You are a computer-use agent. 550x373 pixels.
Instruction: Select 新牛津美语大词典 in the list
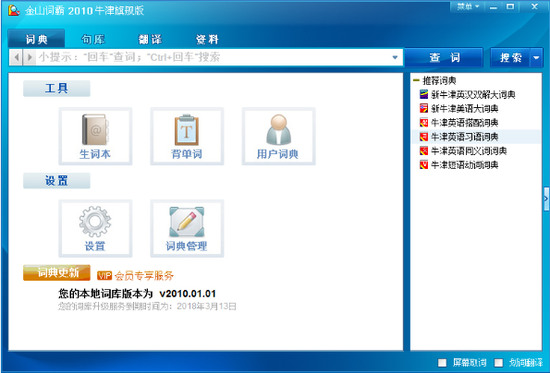pyautogui.click(x=465, y=108)
